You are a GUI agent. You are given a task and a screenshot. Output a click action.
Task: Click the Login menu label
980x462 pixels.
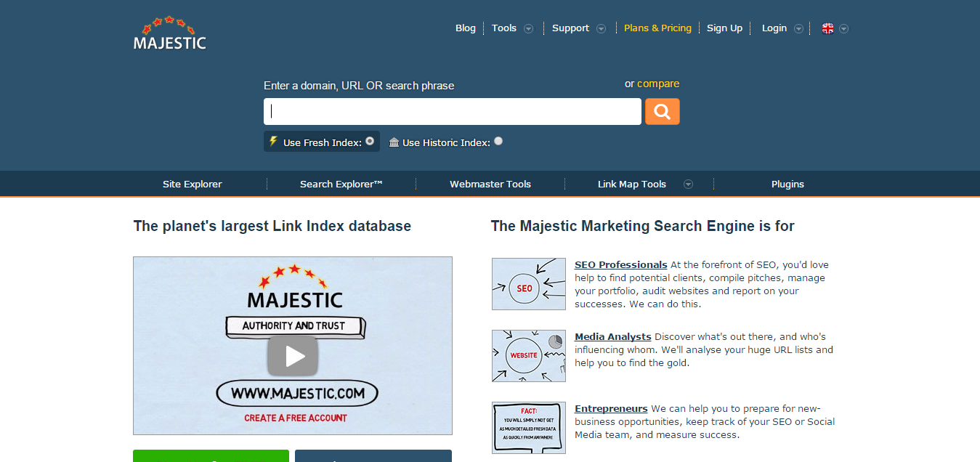pyautogui.click(x=774, y=28)
